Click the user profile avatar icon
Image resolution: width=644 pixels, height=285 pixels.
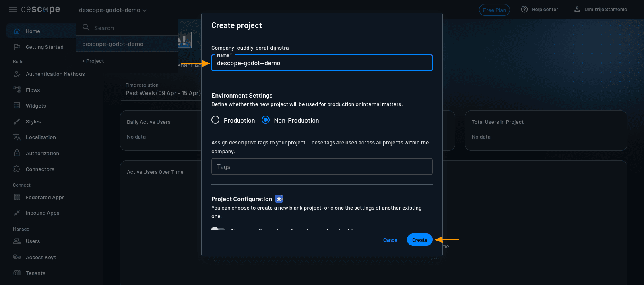[577, 10]
